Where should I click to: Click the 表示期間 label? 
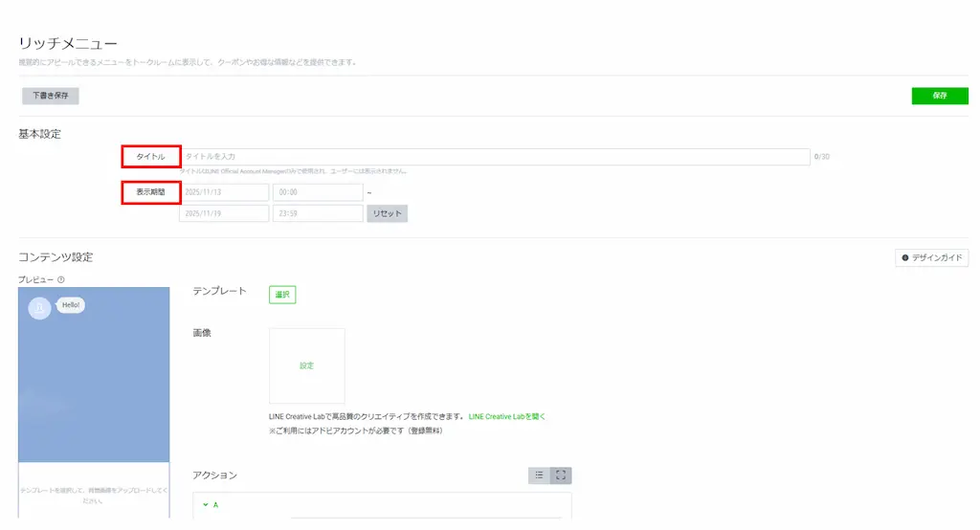151,192
